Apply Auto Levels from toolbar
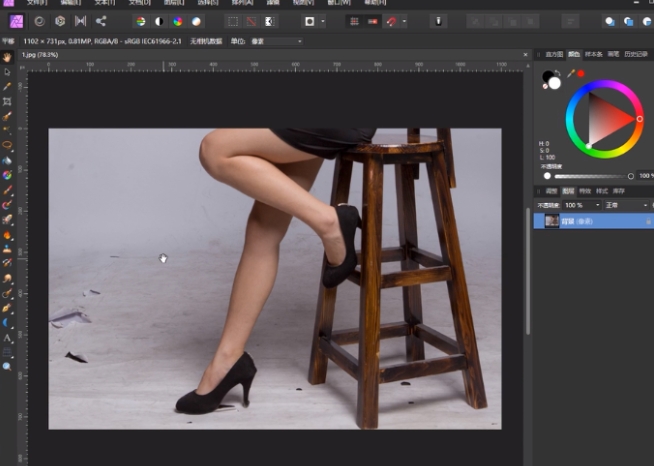Screen dimensions: 654x466 [x=141, y=22]
